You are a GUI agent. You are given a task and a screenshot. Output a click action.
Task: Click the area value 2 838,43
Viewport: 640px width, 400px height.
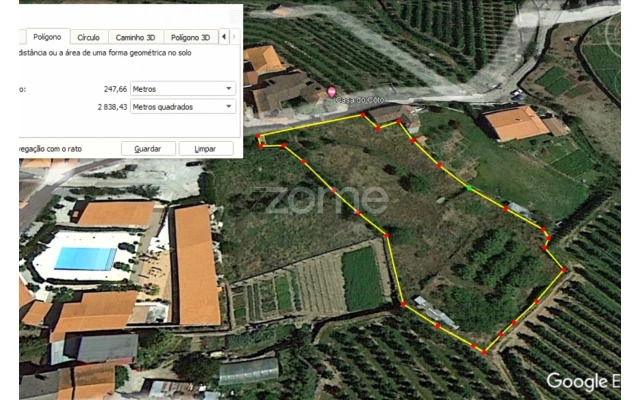pyautogui.click(x=112, y=107)
